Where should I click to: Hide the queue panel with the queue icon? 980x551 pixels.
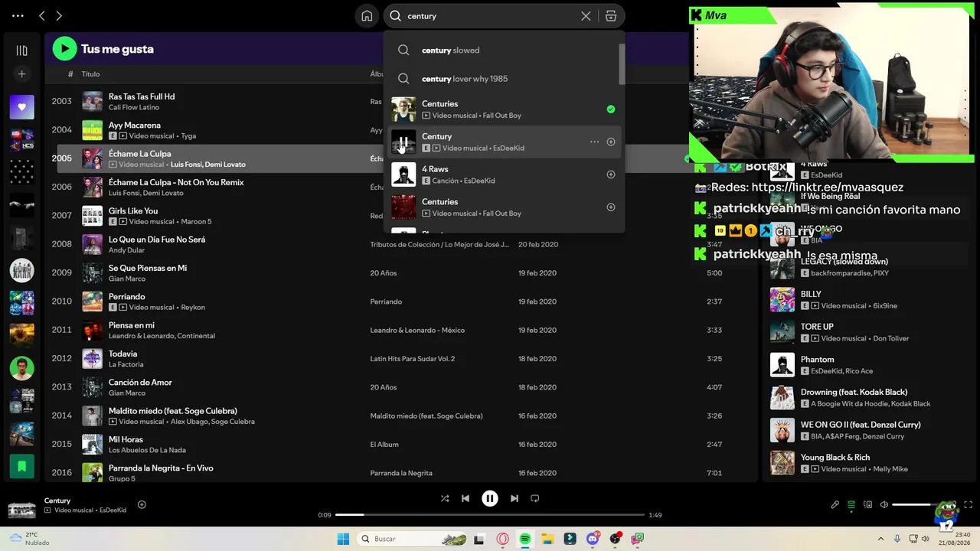(851, 505)
